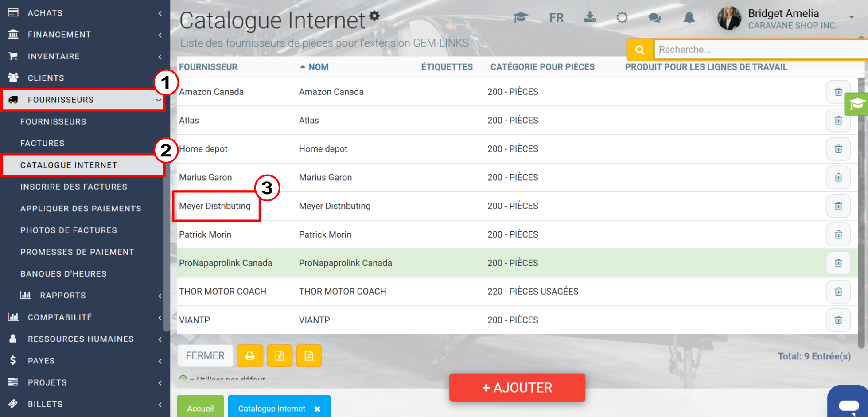Delete the VIANTP supplier row

[838, 320]
